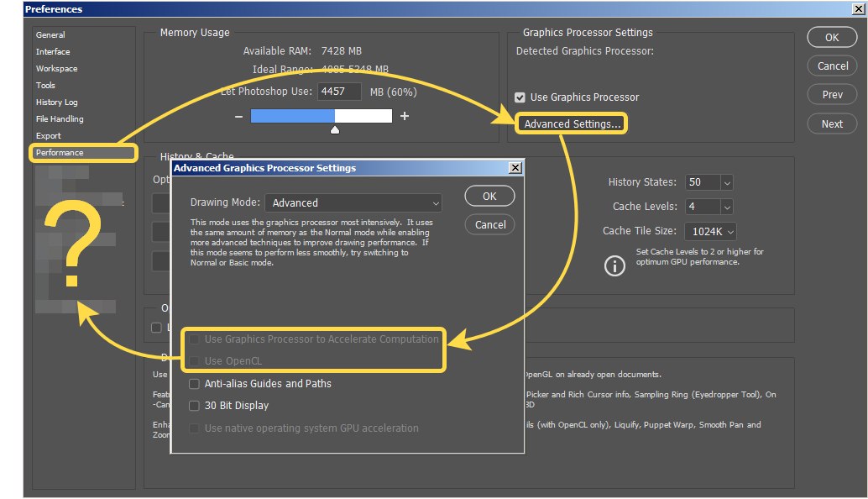Click the Advanced Settings button
The image size is (868, 499).
point(572,124)
